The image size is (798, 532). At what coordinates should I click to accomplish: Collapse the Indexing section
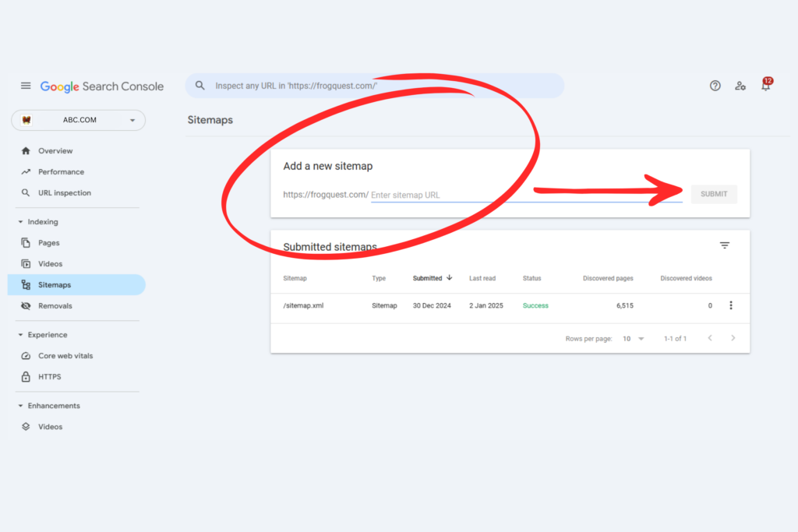coord(39,222)
